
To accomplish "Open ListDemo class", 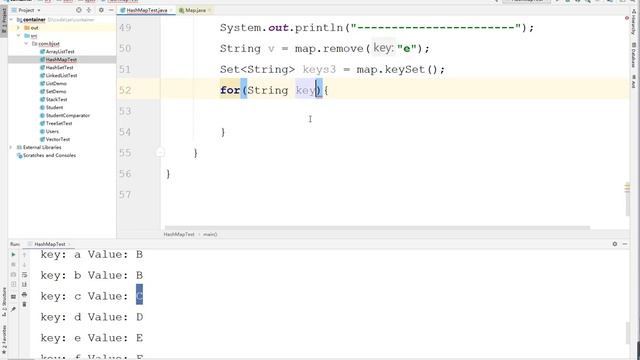I will point(56,84).
